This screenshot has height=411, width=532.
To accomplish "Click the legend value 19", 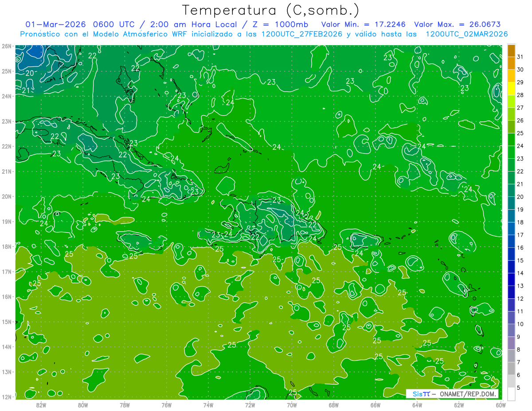I will 520,210.
